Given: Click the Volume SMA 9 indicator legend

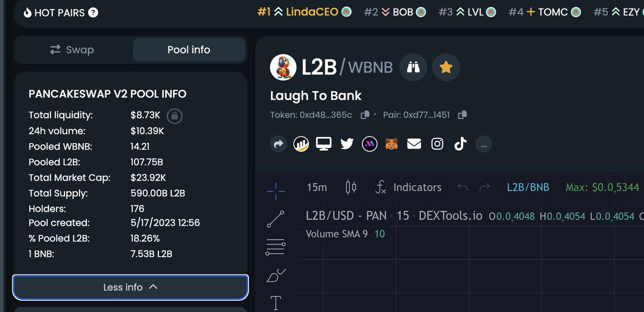Looking at the screenshot, I should (x=345, y=234).
